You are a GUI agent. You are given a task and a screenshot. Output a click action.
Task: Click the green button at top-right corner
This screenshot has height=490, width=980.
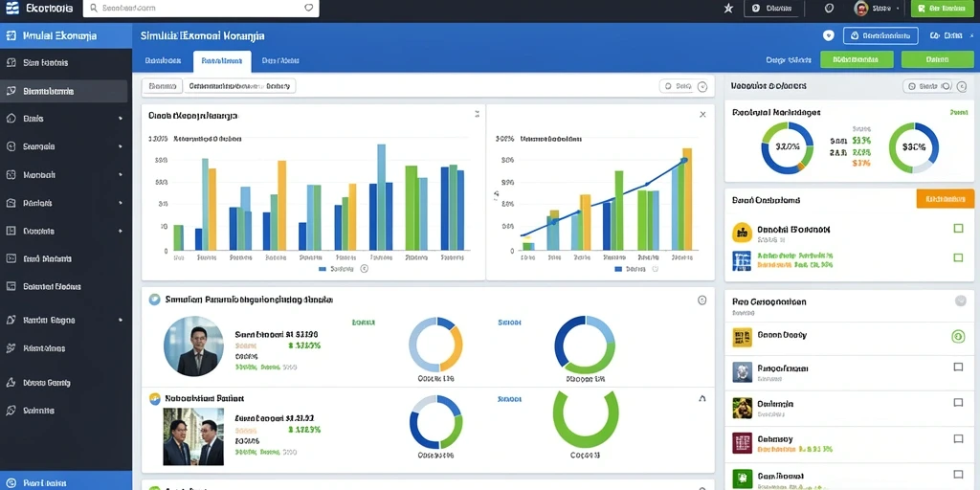point(943,8)
